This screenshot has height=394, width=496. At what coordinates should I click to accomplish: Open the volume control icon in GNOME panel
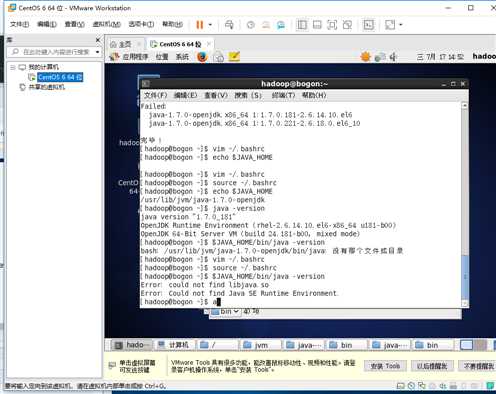click(393, 57)
